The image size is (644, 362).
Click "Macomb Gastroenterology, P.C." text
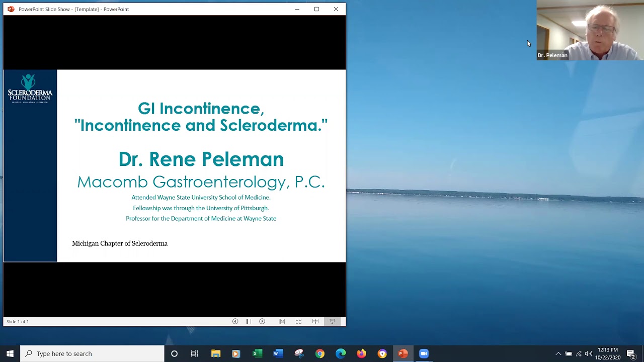tap(201, 182)
